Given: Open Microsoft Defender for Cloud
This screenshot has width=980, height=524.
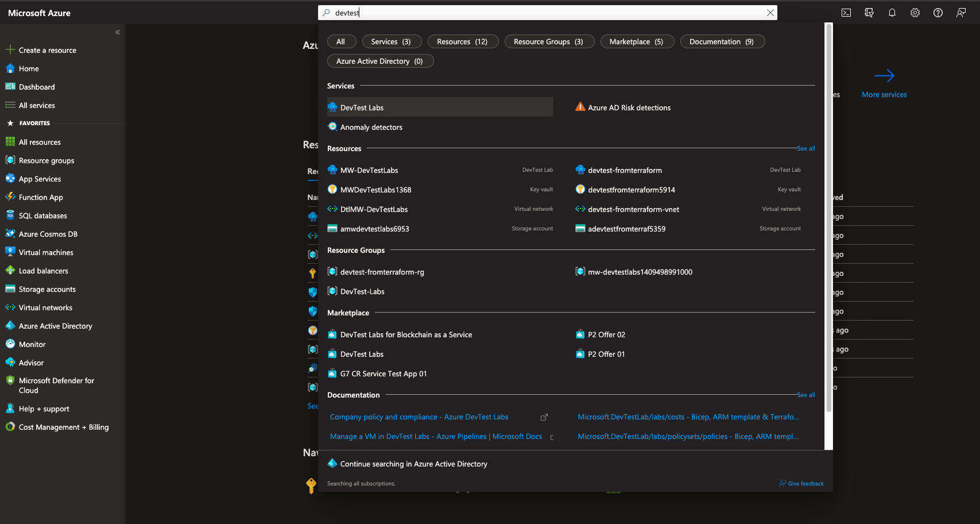Looking at the screenshot, I should coord(56,386).
